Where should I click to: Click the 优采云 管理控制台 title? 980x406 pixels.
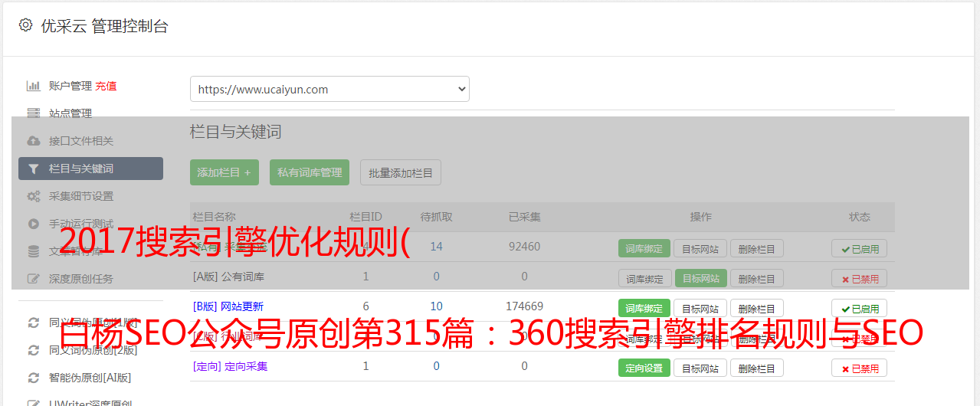pyautogui.click(x=105, y=26)
